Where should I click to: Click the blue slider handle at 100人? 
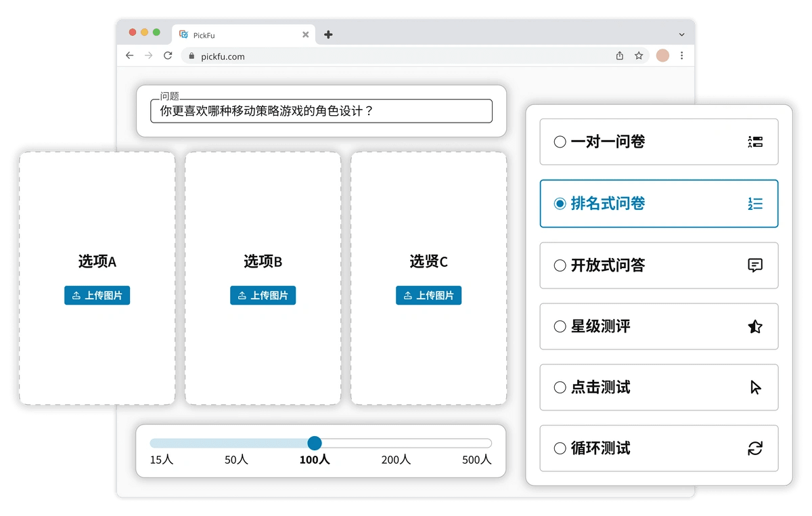click(315, 443)
